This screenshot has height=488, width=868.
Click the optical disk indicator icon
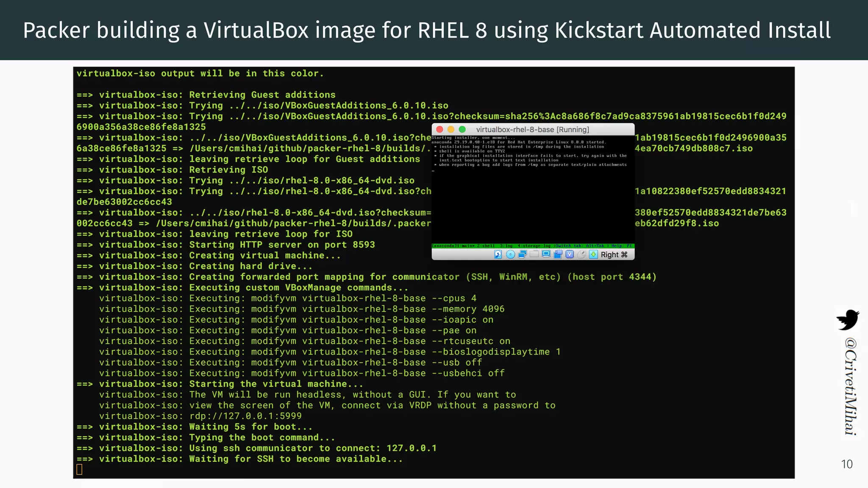[510, 254]
